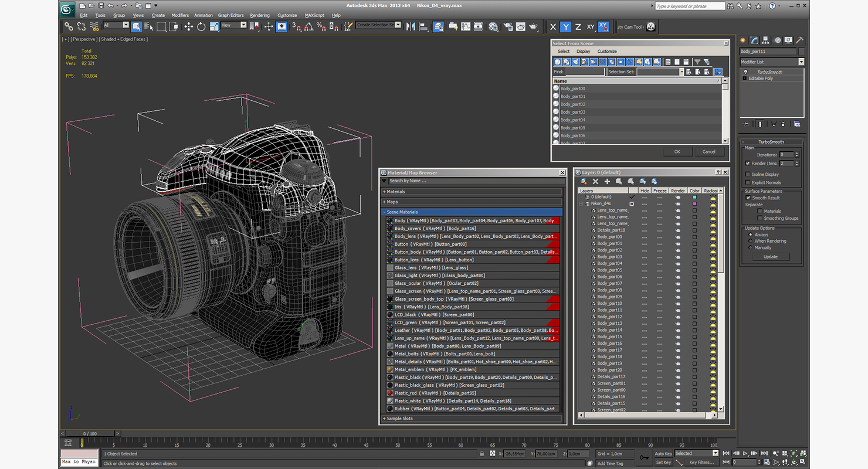This screenshot has width=868, height=469.
Task: Toggle TurboSmooth lightbulb in modifier stack
Action: (745, 72)
